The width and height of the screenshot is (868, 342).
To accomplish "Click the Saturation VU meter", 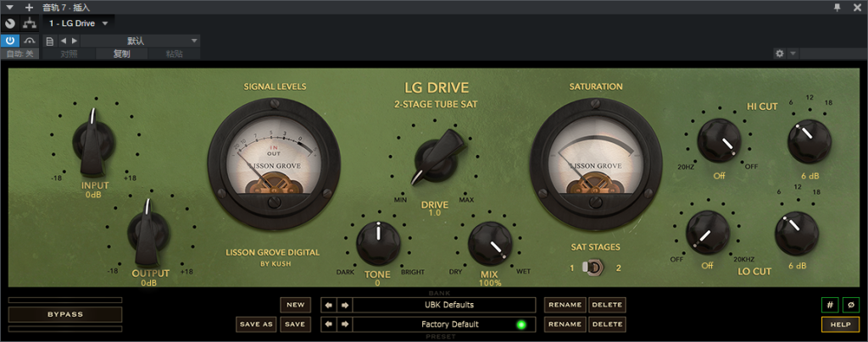I will point(597,164).
